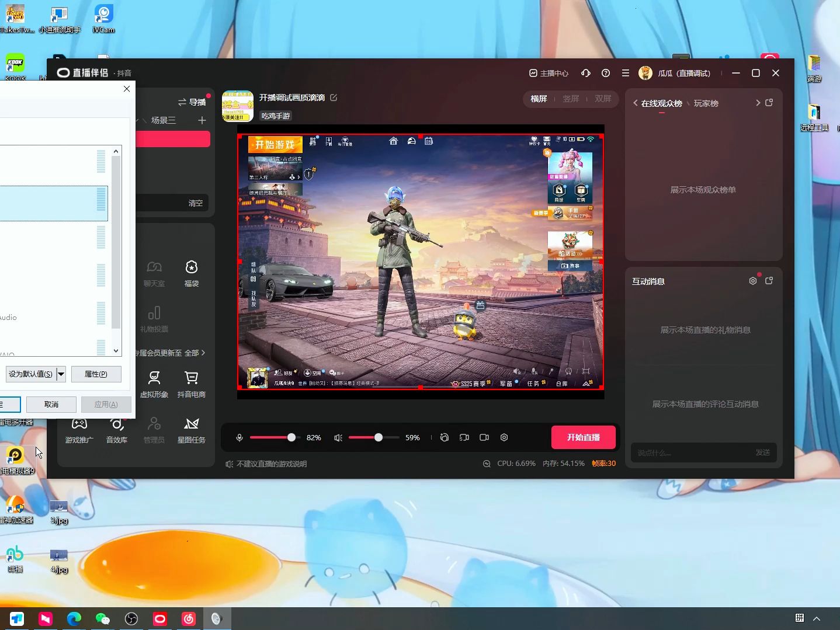
Task: Add a new scene with plus icon
Action: tap(202, 120)
